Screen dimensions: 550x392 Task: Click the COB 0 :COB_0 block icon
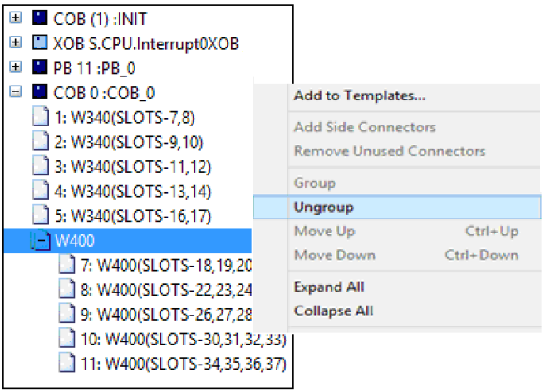pyautogui.click(x=40, y=91)
